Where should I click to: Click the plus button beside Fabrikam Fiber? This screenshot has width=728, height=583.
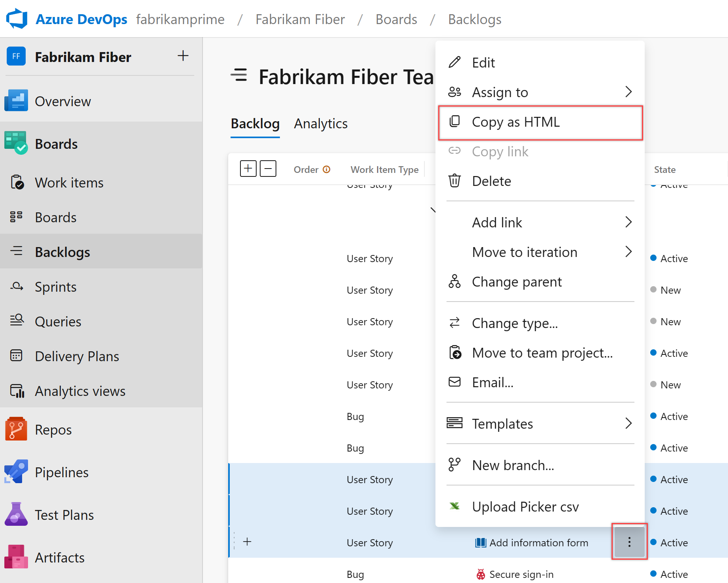[183, 56]
